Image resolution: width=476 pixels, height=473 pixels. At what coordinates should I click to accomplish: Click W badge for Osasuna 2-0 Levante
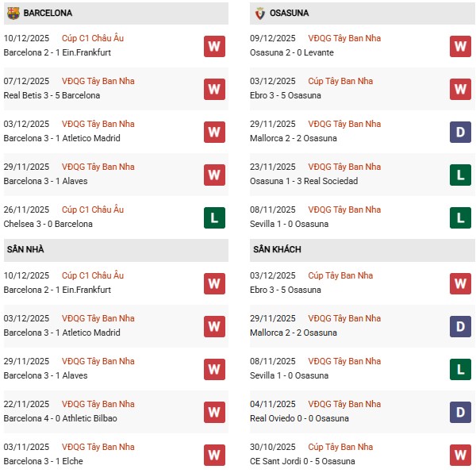[x=460, y=46]
